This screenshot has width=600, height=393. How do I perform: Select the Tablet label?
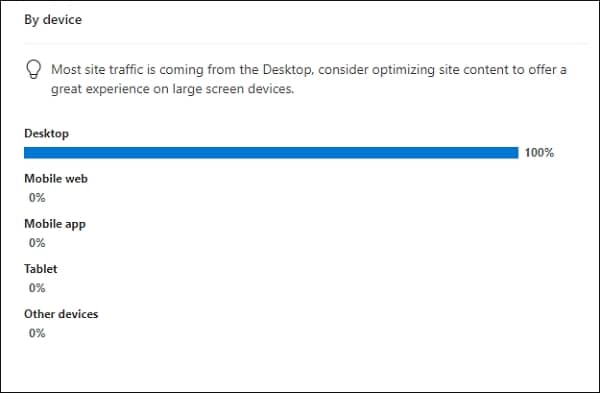click(41, 269)
